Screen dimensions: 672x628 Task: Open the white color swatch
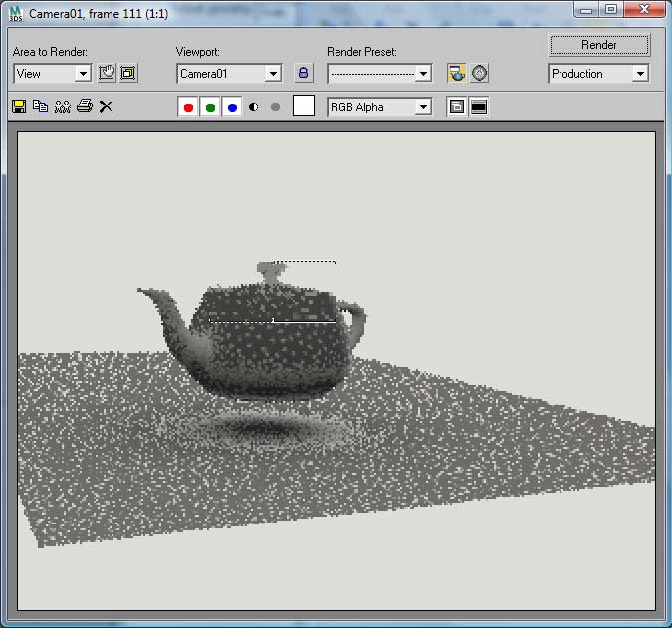304,105
